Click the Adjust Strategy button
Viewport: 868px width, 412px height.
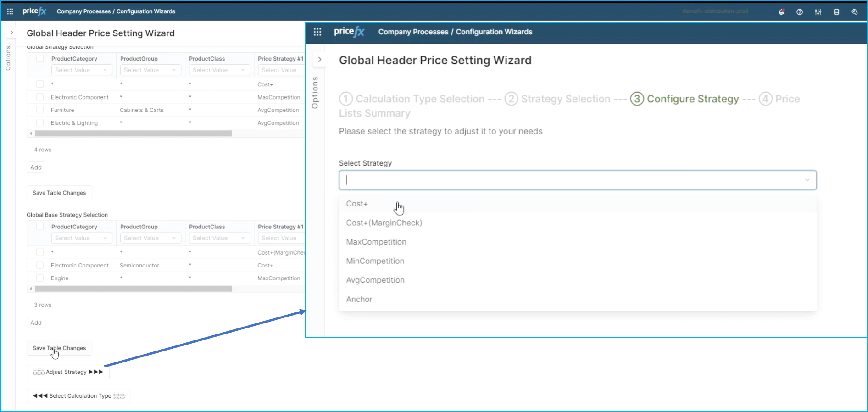point(68,372)
